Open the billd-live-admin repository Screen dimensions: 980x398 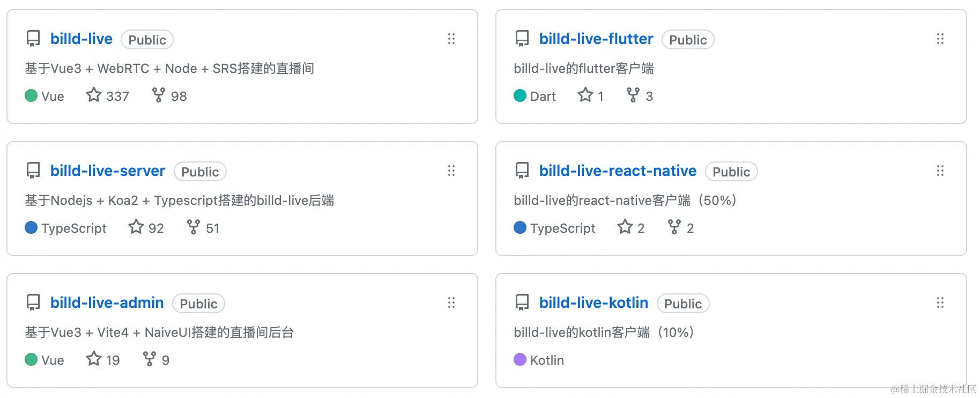tap(107, 303)
